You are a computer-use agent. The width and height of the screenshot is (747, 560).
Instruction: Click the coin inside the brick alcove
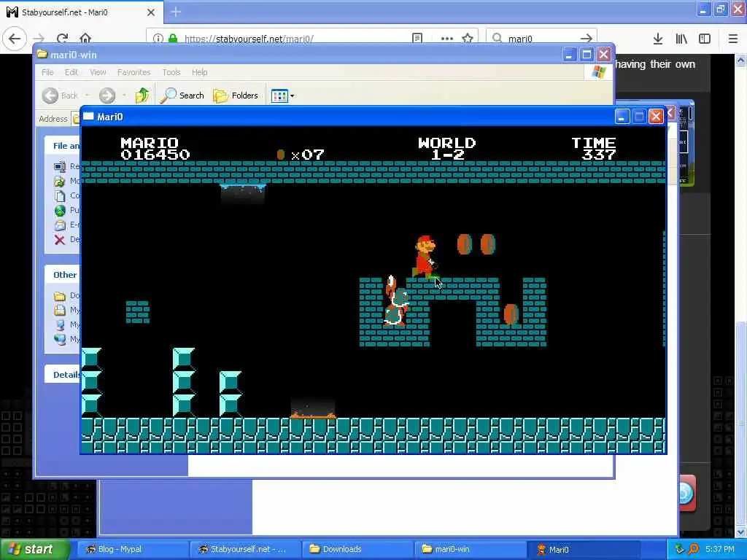pyautogui.click(x=511, y=314)
